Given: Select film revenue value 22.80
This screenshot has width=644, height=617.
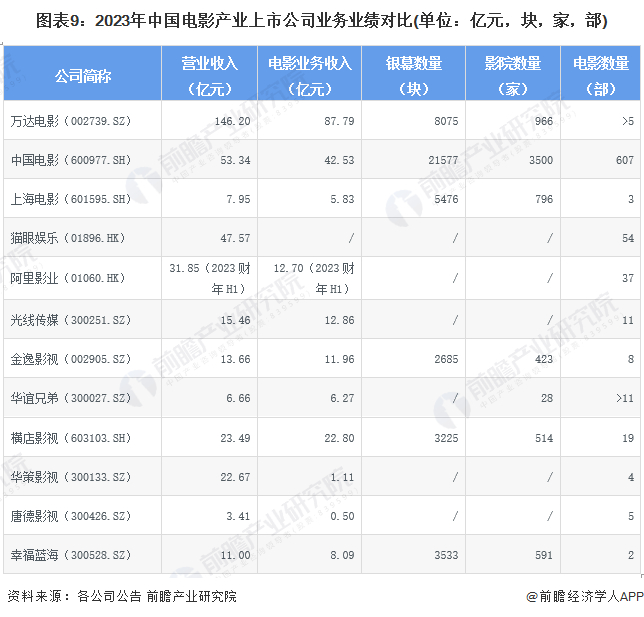Looking at the screenshot, I should 339,438.
